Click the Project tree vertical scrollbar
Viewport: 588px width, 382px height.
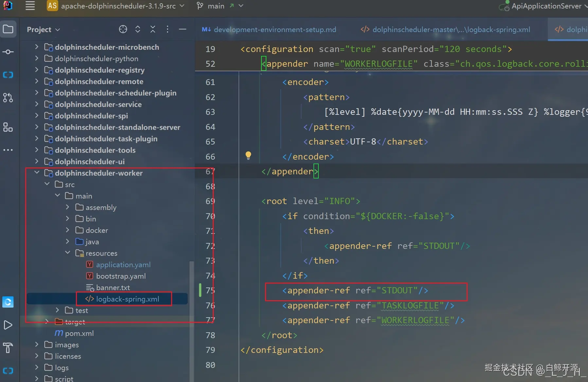[192, 321]
